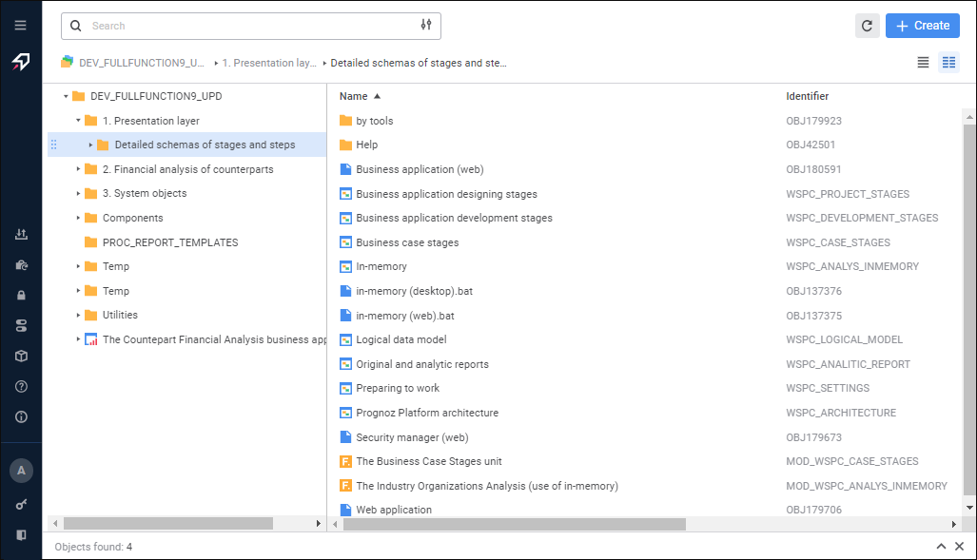977x560 pixels.
Task: Switch to simple list view
Action: coord(923,63)
